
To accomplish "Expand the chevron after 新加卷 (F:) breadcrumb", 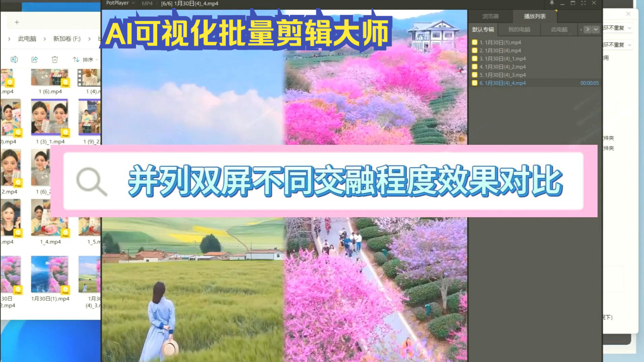I will pyautogui.click(x=89, y=39).
